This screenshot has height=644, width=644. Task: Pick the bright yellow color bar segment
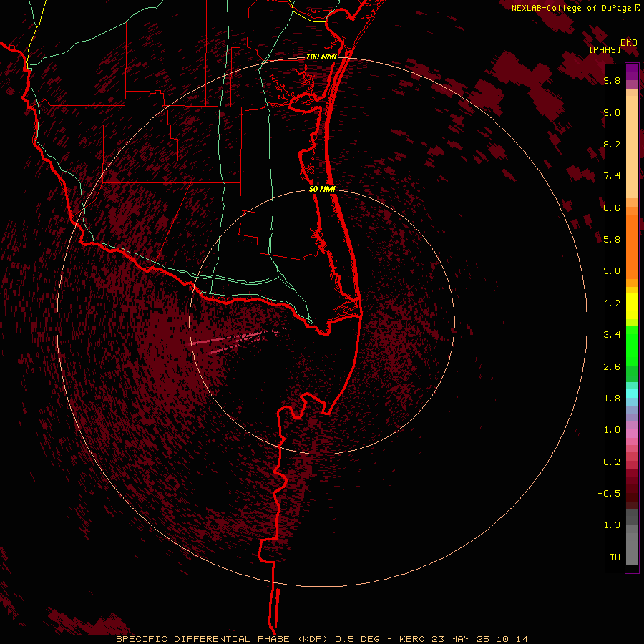pos(632,306)
